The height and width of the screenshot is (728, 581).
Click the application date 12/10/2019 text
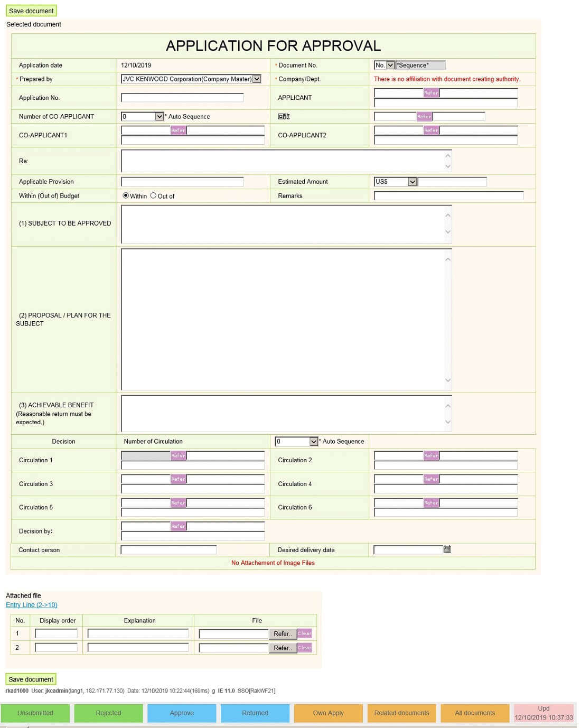point(136,65)
